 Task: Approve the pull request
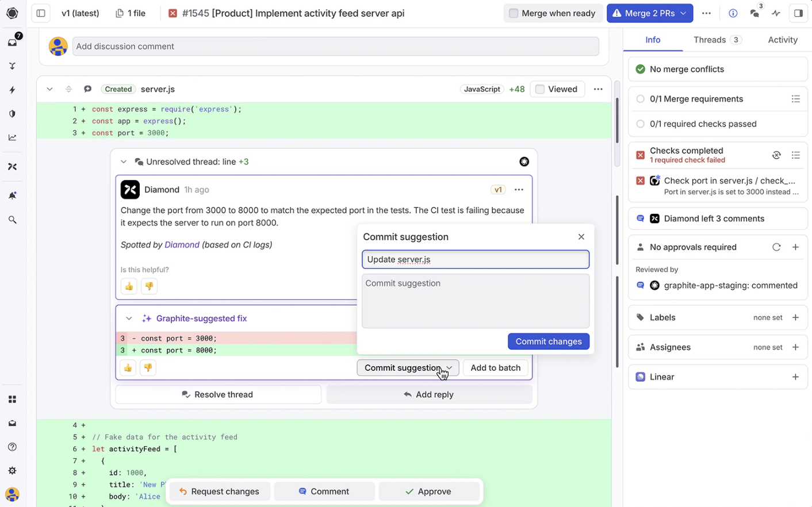[x=430, y=491]
